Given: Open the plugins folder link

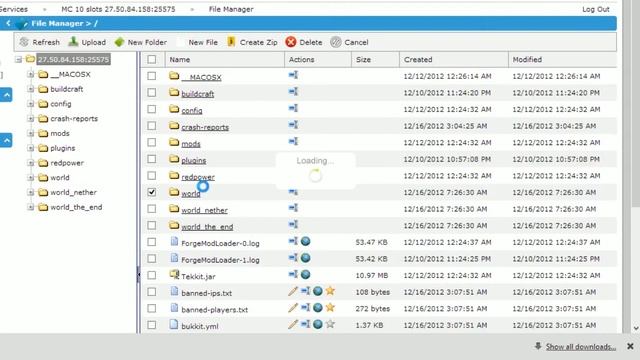Looking at the screenshot, I should [193, 160].
